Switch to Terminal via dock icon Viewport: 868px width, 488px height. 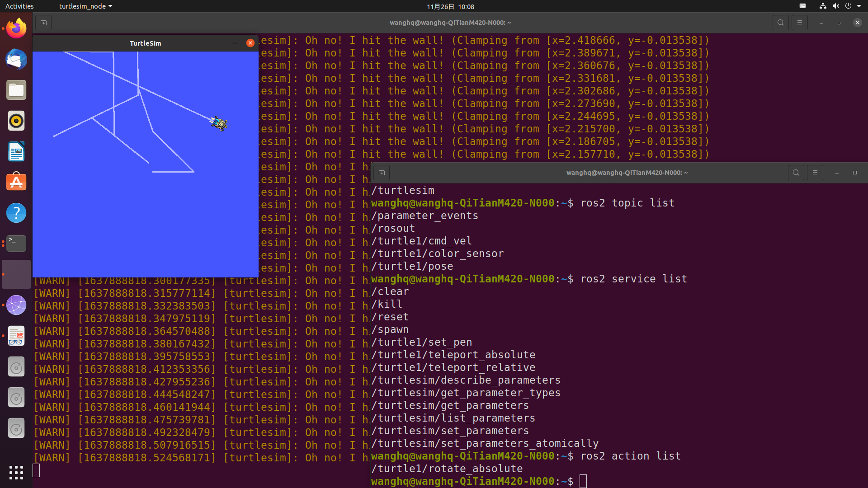tap(16, 244)
